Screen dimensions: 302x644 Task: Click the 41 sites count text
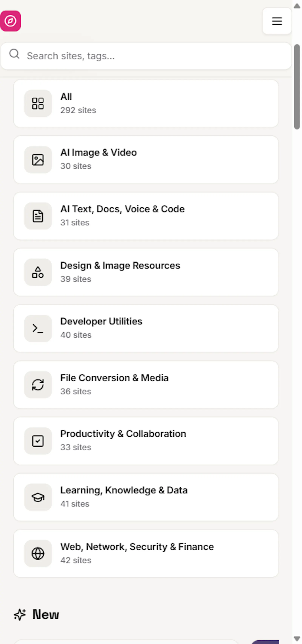pos(75,504)
